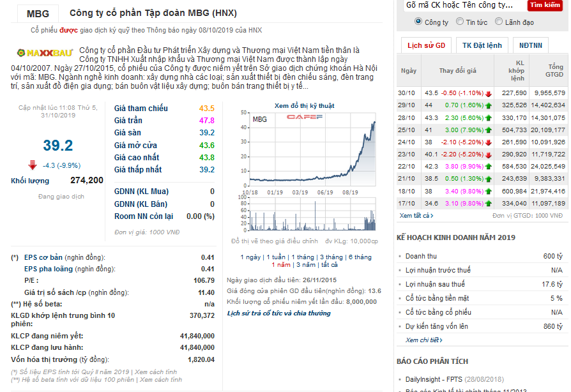Open the Lịch sử GD tab
Viewport: 571px width, 392px height.
coord(426,45)
